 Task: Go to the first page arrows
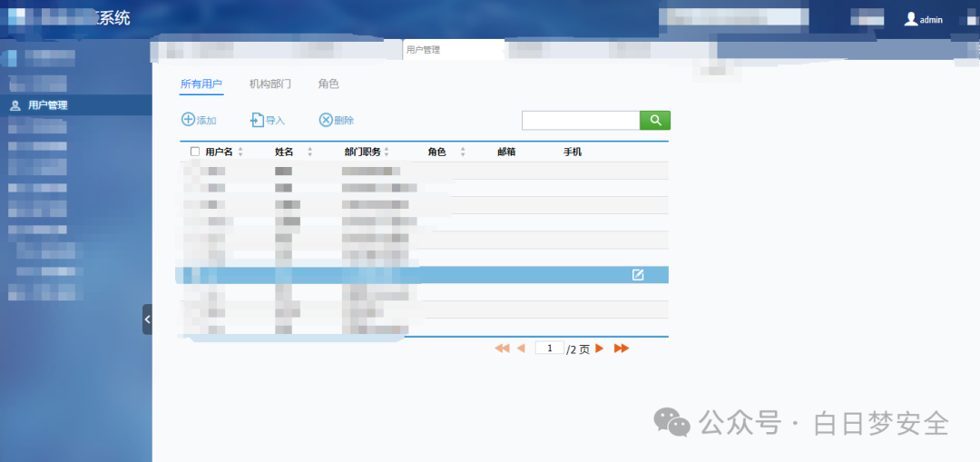tap(502, 349)
